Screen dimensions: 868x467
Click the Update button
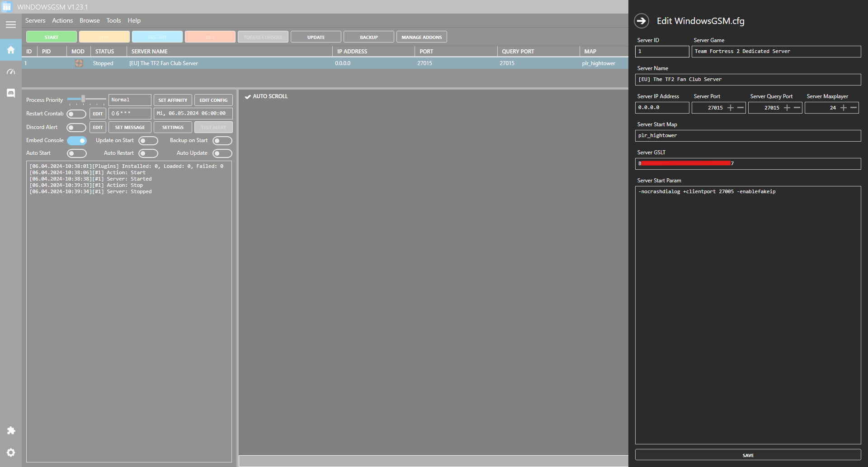(x=316, y=37)
